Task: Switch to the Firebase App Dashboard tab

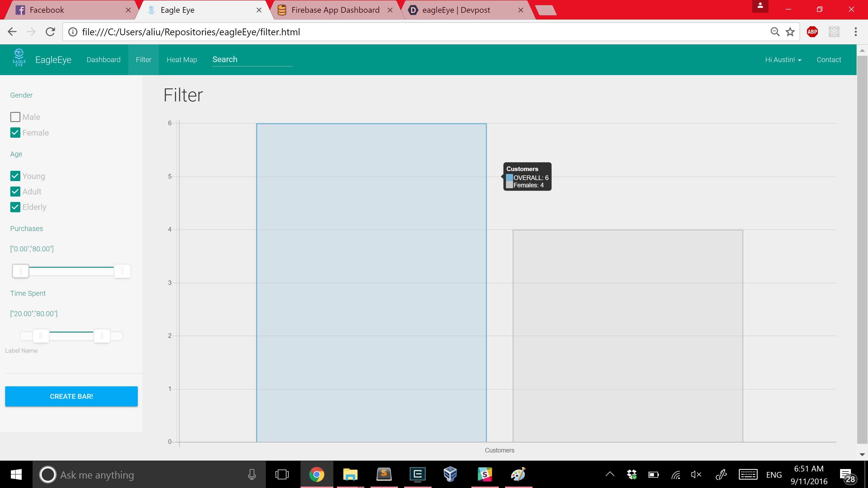Action: point(335,10)
